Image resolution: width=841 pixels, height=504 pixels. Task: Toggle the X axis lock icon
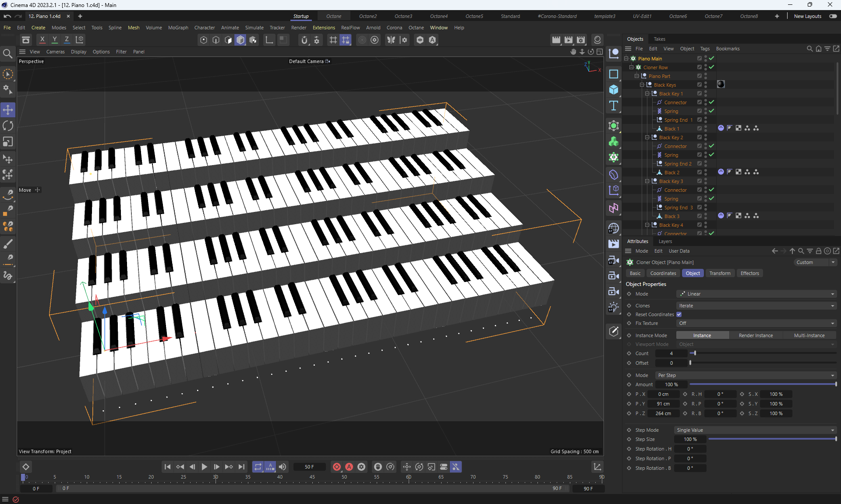[x=42, y=40]
